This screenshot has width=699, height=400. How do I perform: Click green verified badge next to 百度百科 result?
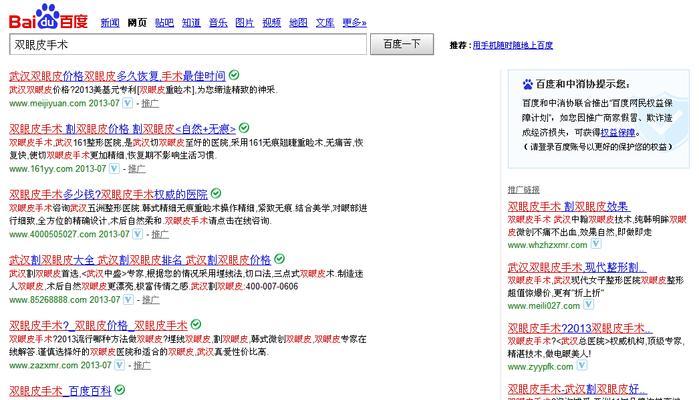tap(119, 390)
